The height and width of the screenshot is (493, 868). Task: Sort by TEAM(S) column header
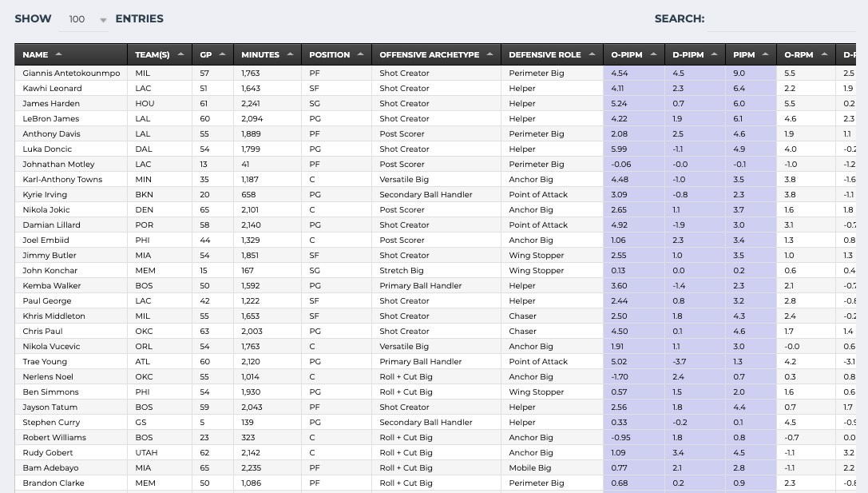pos(160,54)
